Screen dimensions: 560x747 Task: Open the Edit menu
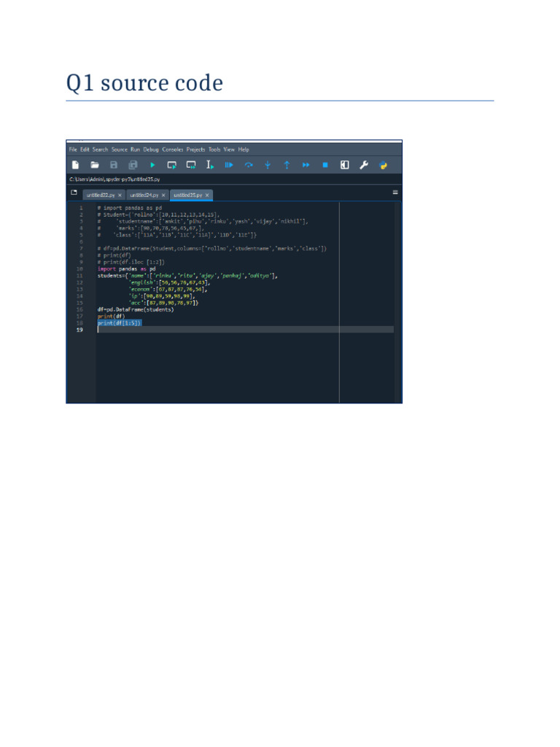(x=85, y=150)
